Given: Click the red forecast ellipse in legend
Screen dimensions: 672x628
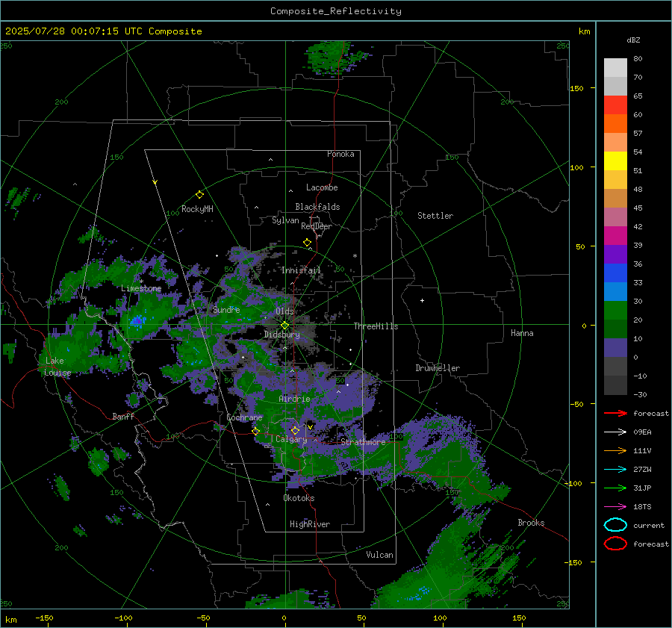Looking at the screenshot, I should point(615,544).
